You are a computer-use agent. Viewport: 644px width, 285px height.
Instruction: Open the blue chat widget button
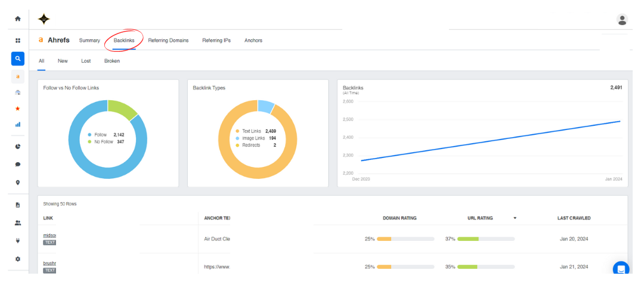click(621, 269)
